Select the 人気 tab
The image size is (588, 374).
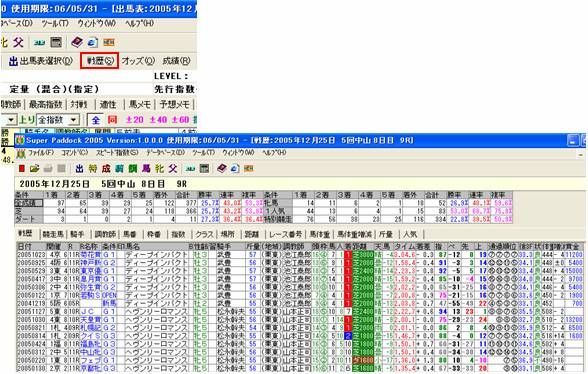coord(410,234)
